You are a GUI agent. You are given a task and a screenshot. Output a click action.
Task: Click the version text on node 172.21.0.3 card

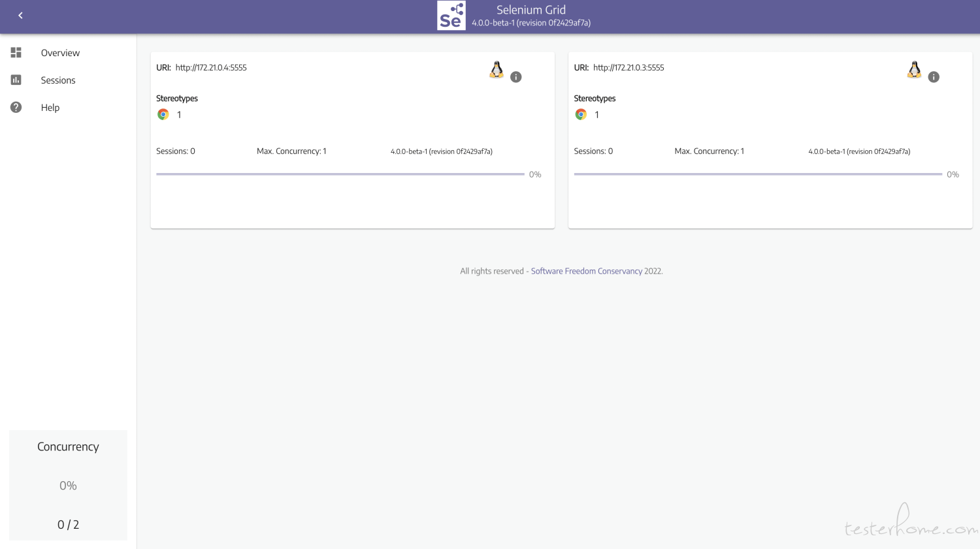click(859, 151)
